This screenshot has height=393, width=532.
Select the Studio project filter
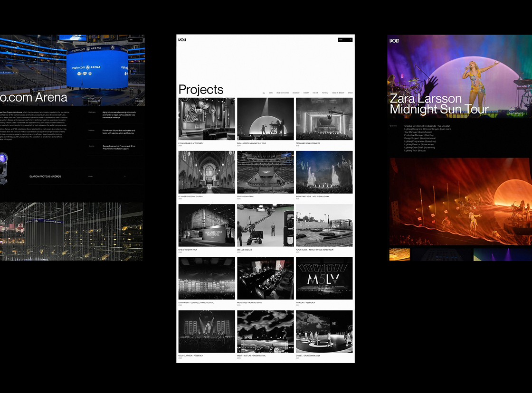(350, 93)
